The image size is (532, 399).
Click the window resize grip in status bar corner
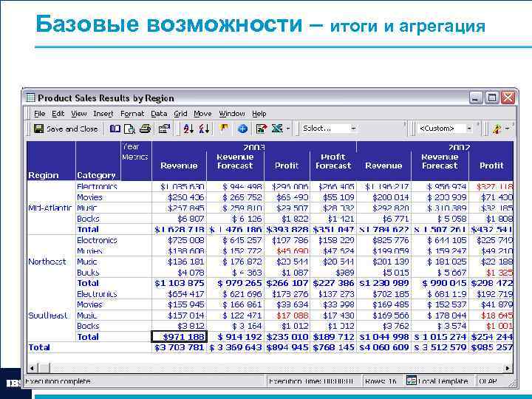pos(511,383)
